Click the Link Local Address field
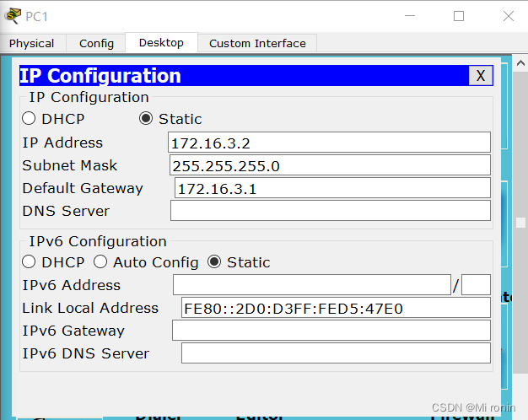Screen dimensions: 528x420 pos(336,308)
